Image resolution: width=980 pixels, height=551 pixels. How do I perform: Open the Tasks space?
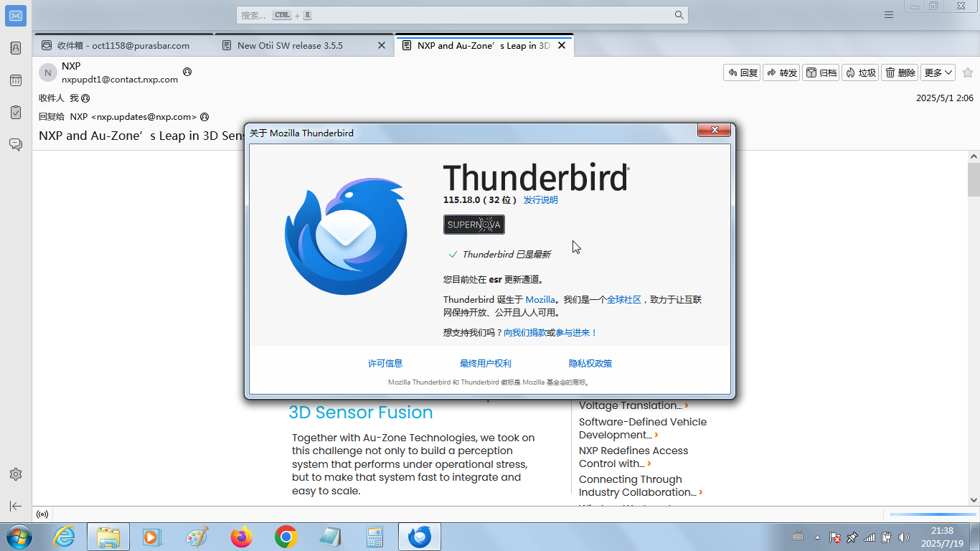16,112
